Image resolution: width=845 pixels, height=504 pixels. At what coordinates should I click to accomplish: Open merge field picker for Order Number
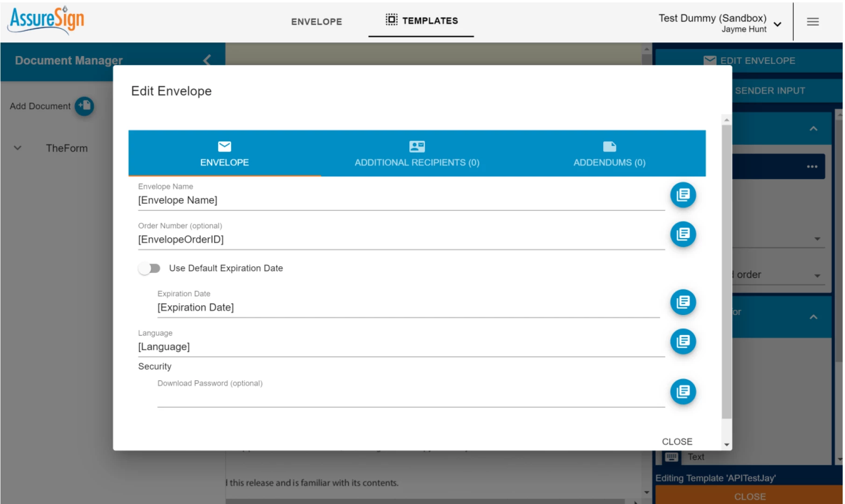(683, 234)
